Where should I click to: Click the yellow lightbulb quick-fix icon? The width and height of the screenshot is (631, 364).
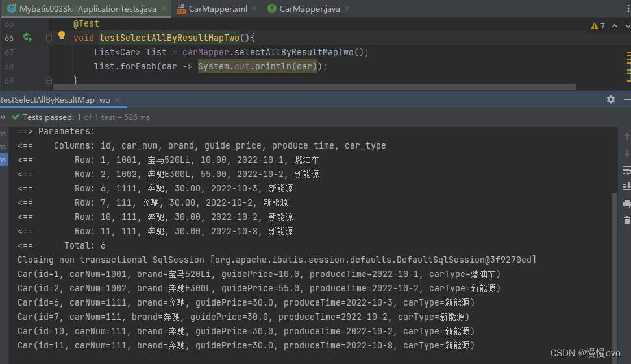pos(61,36)
